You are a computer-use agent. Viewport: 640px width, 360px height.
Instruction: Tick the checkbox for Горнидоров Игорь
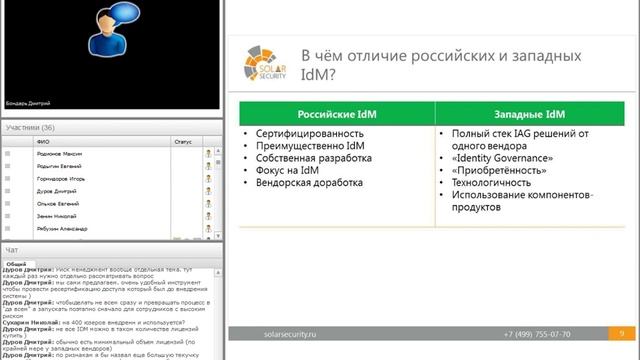[x=7, y=179]
